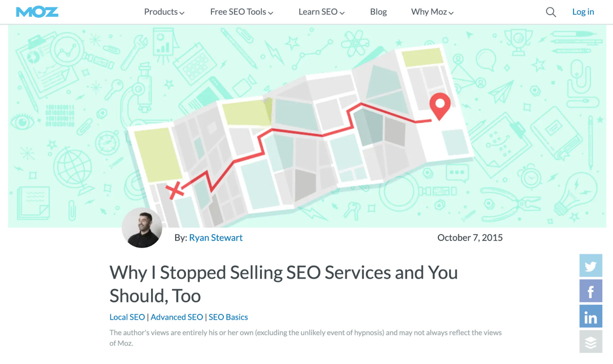This screenshot has width=613, height=364.
Task: Click the Log in link
Action: (x=583, y=12)
